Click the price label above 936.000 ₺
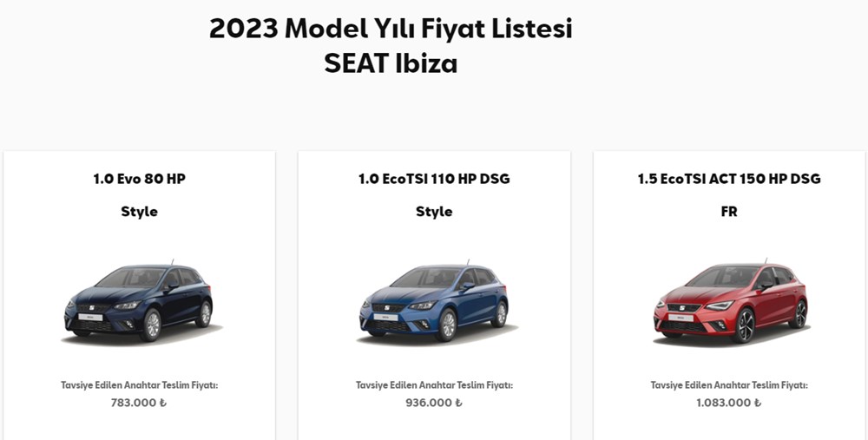 (x=434, y=385)
